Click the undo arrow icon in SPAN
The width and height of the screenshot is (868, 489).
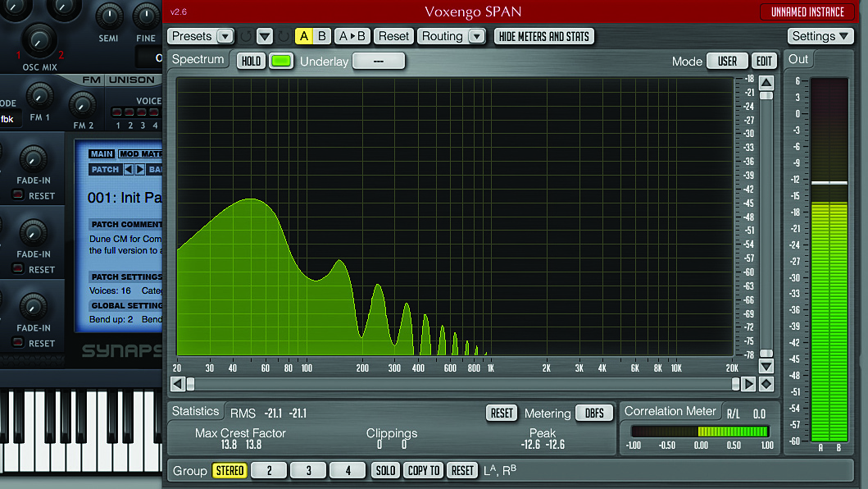click(x=246, y=37)
